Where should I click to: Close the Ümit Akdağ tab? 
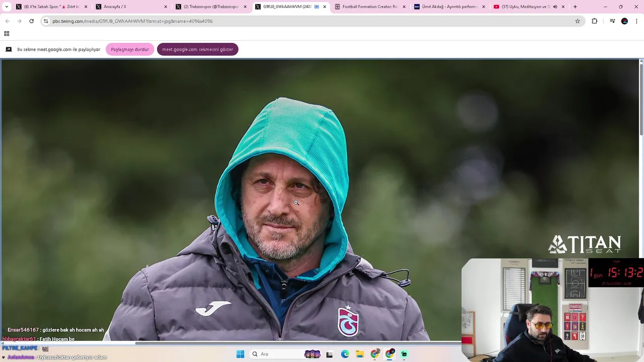pyautogui.click(x=484, y=7)
